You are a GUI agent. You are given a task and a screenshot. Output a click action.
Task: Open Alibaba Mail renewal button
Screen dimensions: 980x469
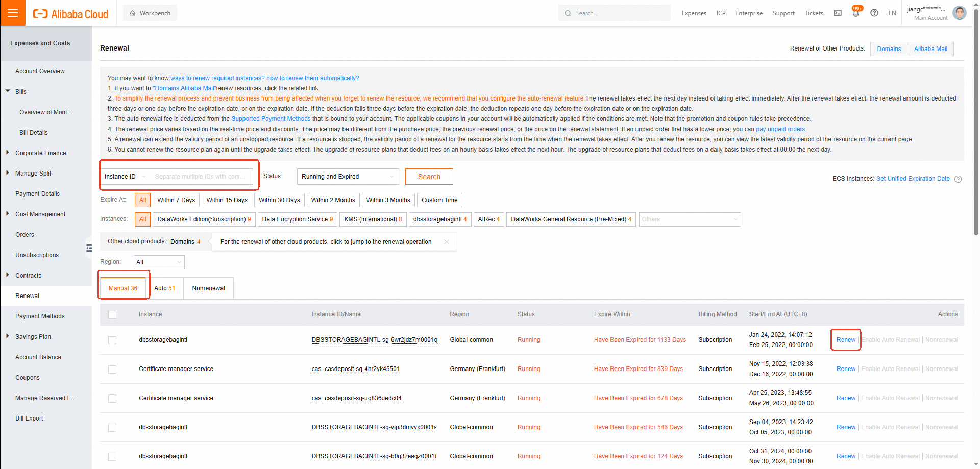point(930,49)
